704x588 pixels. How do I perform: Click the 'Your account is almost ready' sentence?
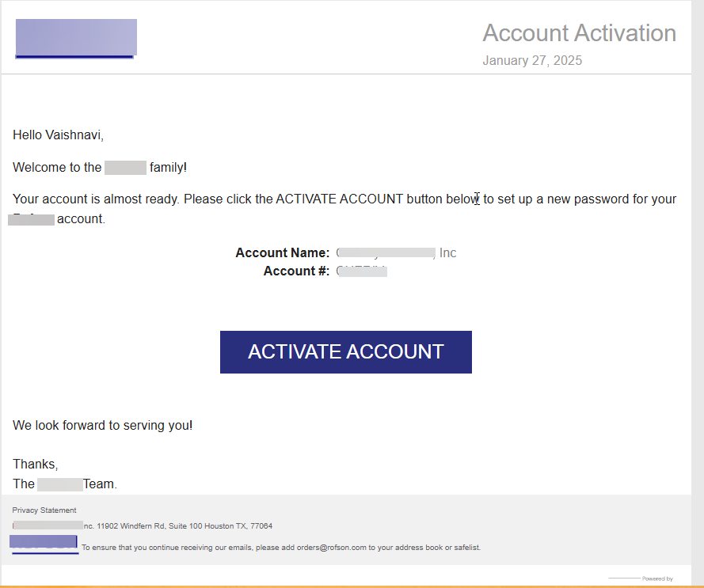238,199
